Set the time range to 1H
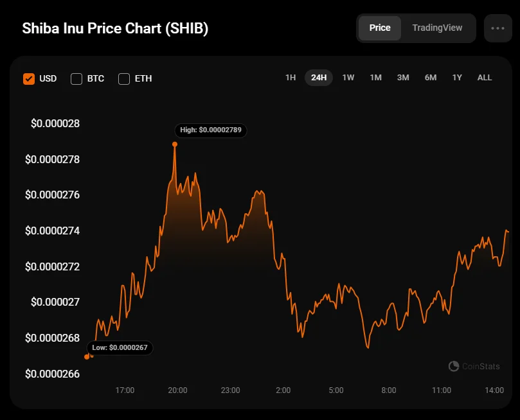 click(x=291, y=78)
